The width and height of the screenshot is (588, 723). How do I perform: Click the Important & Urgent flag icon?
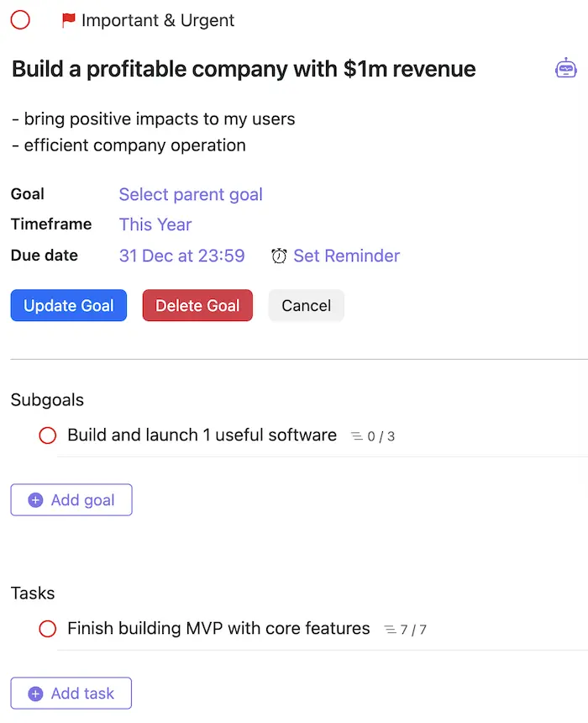point(71,20)
